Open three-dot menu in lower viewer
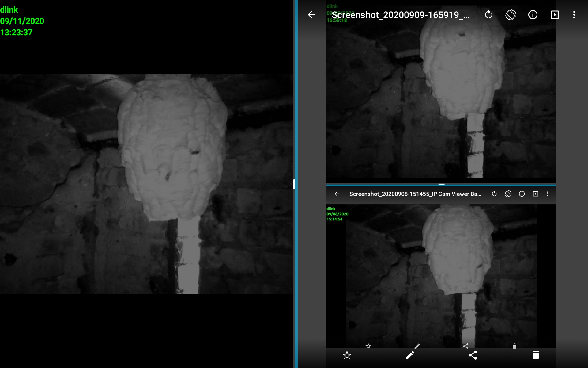Viewport: 588px width, 368px height. point(548,194)
